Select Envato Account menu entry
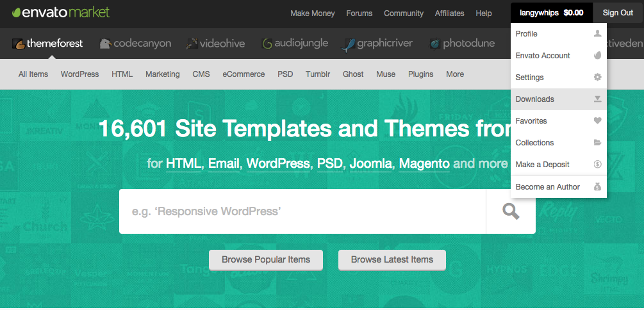Viewport: 644px width, 310px height. tap(559, 56)
